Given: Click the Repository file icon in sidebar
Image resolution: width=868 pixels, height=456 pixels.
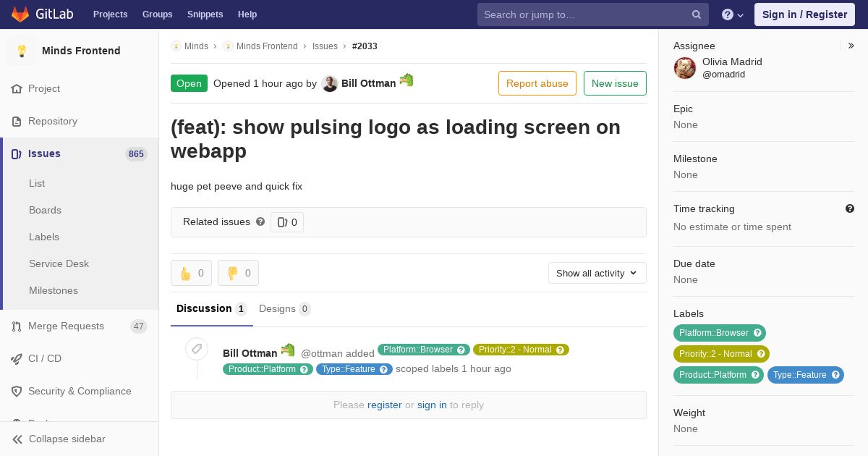Looking at the screenshot, I should 17,122.
